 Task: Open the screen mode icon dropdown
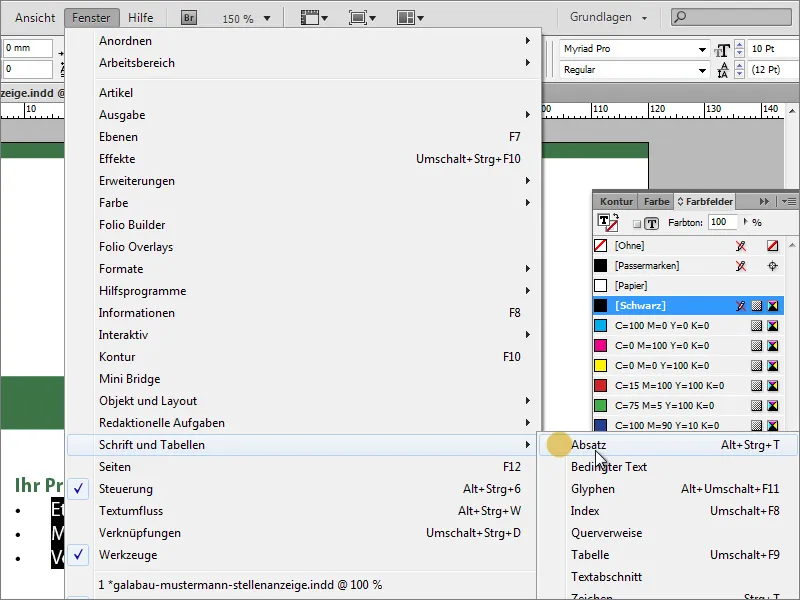click(362, 18)
